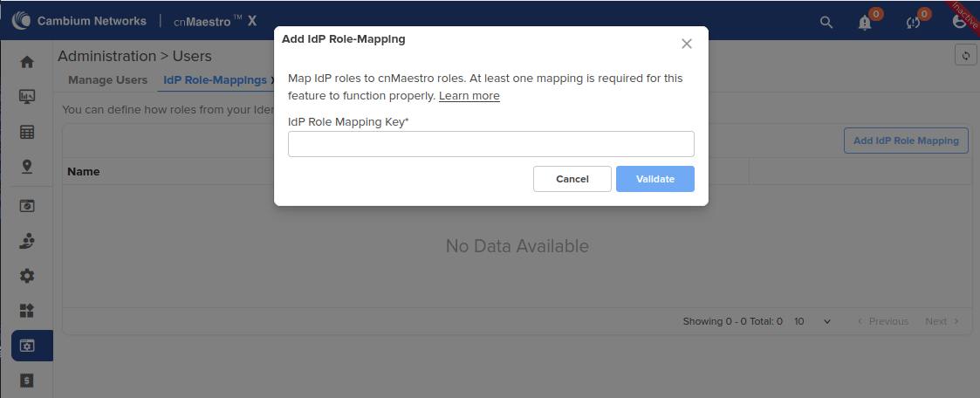Select the IdP Role-Mappings tab

click(215, 80)
